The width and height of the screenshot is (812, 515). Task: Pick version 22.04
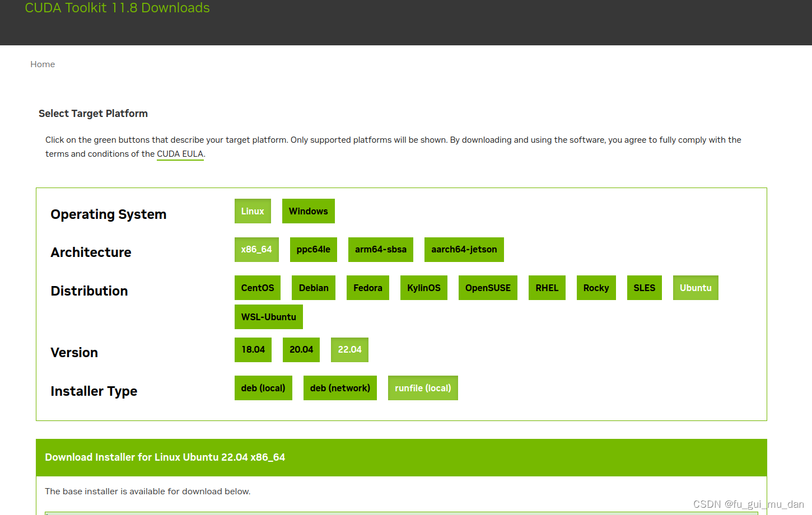click(349, 350)
